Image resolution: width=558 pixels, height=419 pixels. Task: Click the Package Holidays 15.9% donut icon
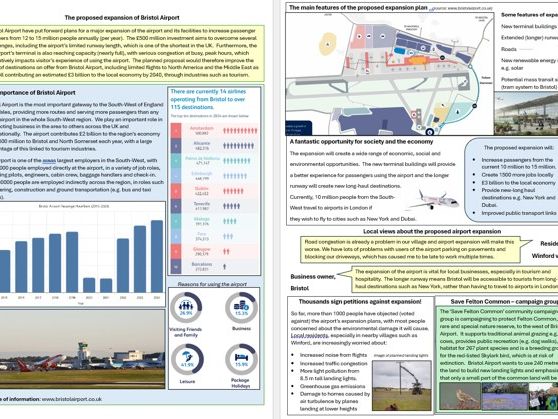coord(241,359)
